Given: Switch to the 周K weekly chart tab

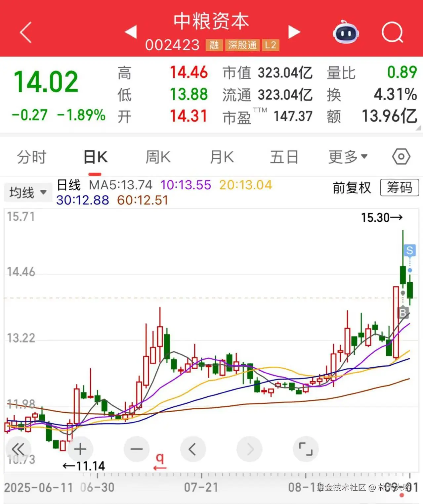Looking at the screenshot, I should [x=158, y=157].
